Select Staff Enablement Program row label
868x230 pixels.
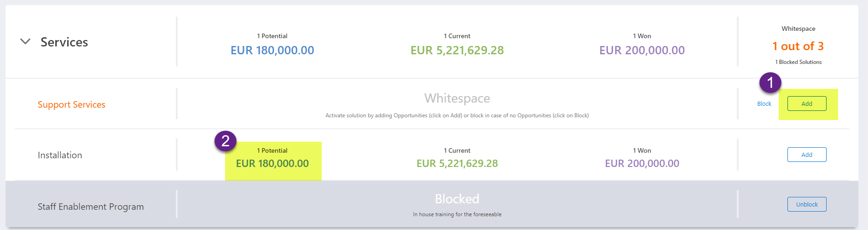click(91, 207)
